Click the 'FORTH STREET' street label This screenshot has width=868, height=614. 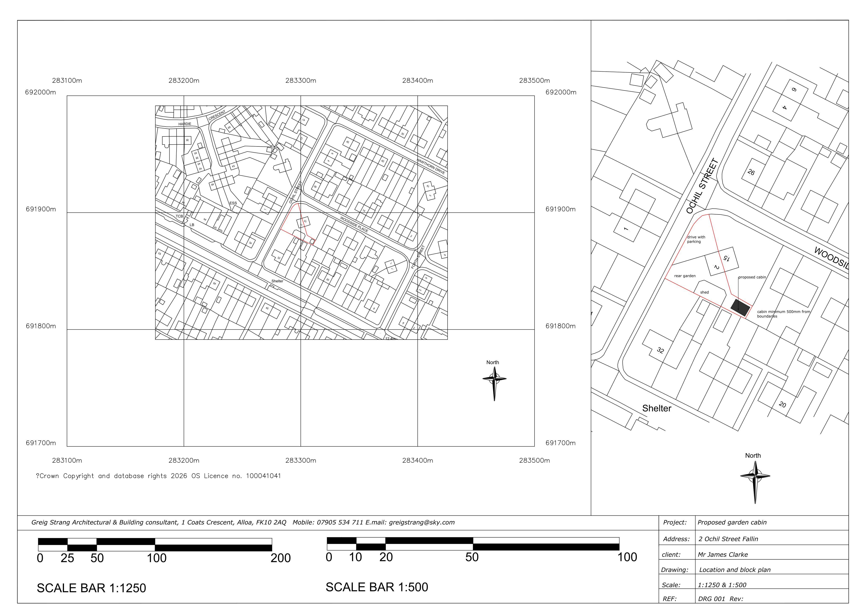[x=418, y=257]
